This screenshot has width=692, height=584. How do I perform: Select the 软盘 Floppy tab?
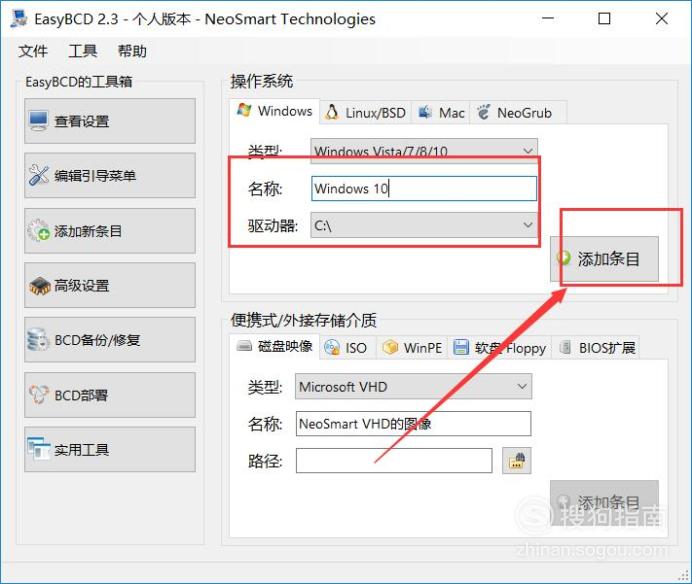pos(500,348)
